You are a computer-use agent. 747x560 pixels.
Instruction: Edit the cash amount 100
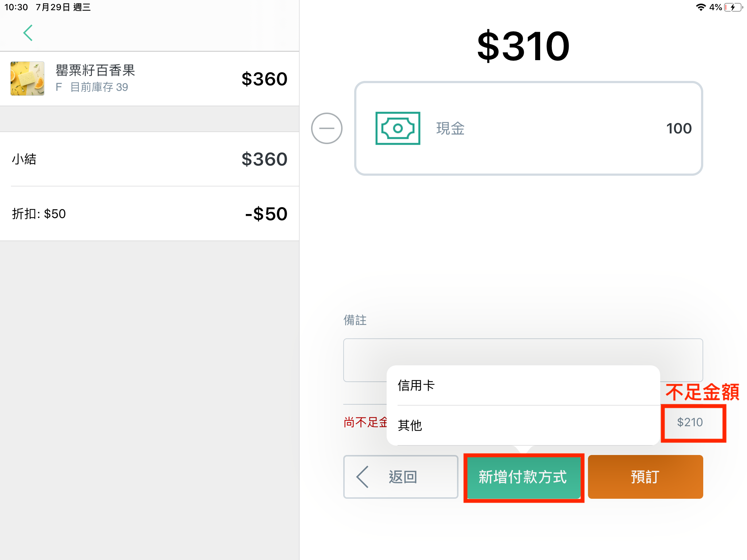pyautogui.click(x=678, y=128)
